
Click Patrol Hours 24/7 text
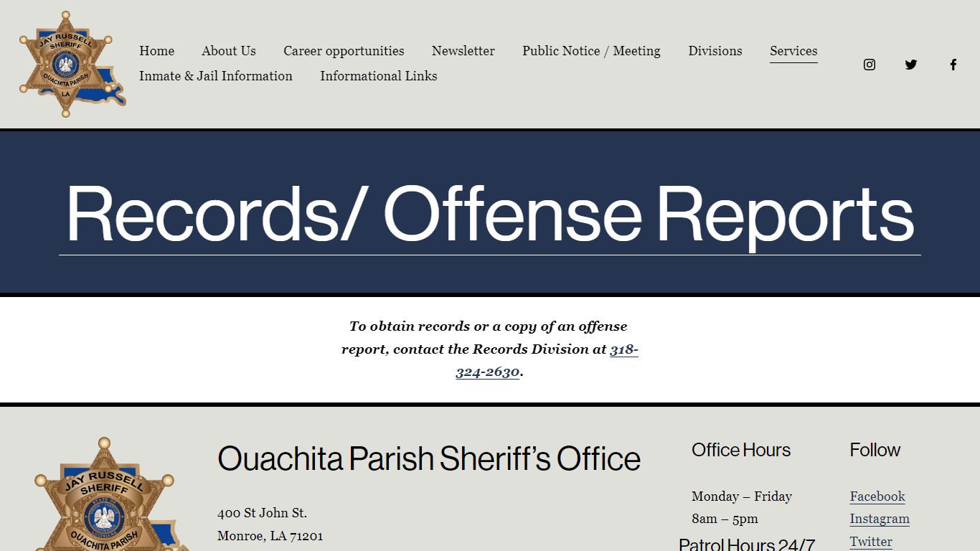tap(747, 545)
